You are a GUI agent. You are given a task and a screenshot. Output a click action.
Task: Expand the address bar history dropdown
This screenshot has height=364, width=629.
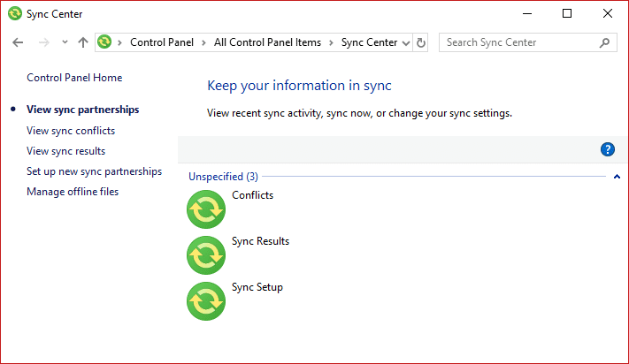[405, 42]
